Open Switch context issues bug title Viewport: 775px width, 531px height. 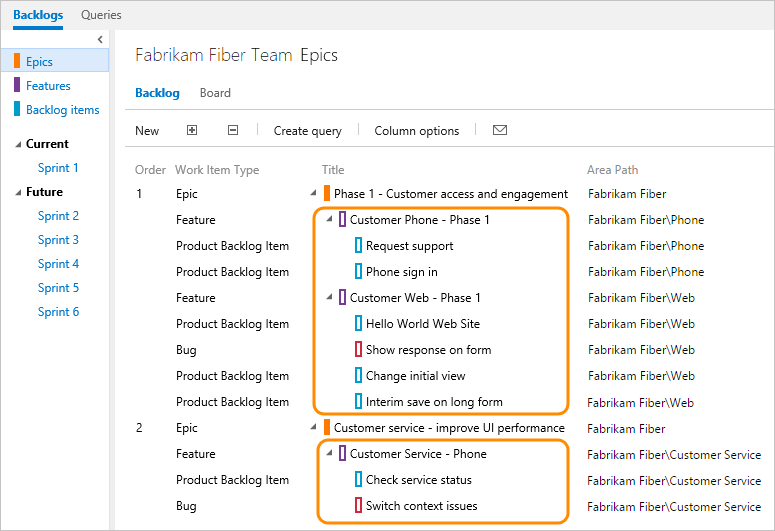click(x=422, y=506)
